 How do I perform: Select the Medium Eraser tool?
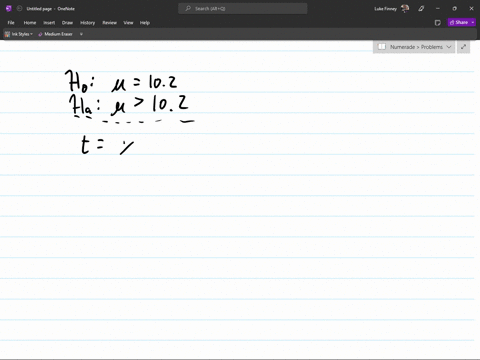click(55, 34)
